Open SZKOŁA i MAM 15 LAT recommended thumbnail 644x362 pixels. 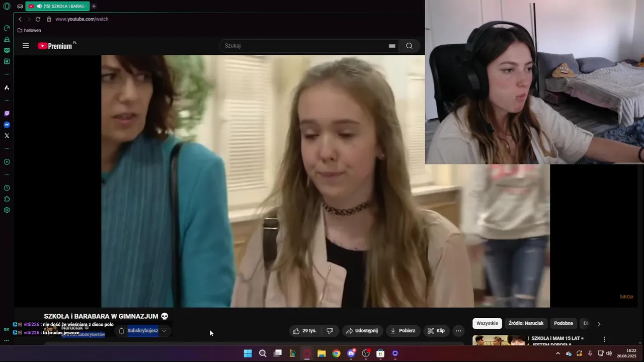point(500,340)
